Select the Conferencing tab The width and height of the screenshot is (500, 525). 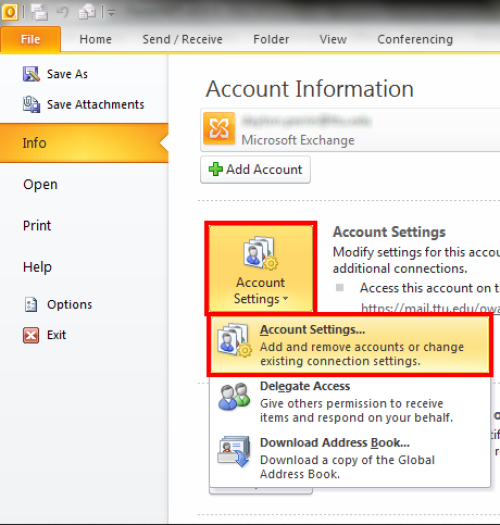[415, 39]
